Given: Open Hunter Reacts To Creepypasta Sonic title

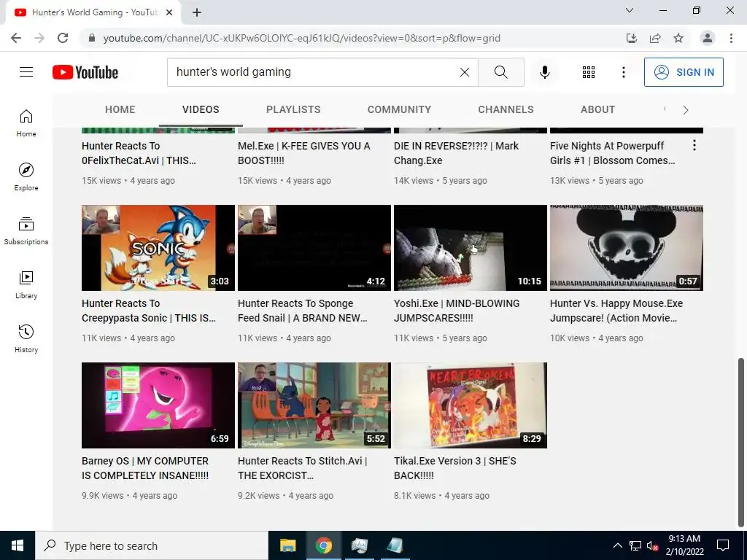Looking at the screenshot, I should point(149,311).
